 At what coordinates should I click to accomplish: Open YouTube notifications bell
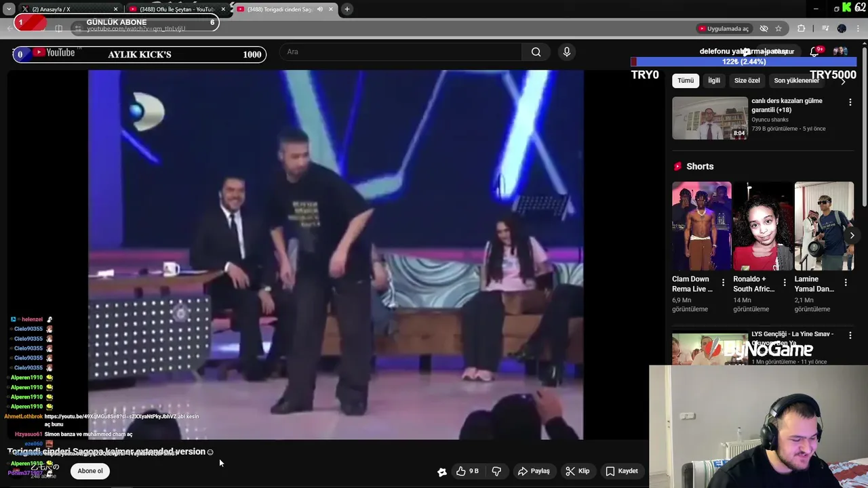click(x=816, y=52)
